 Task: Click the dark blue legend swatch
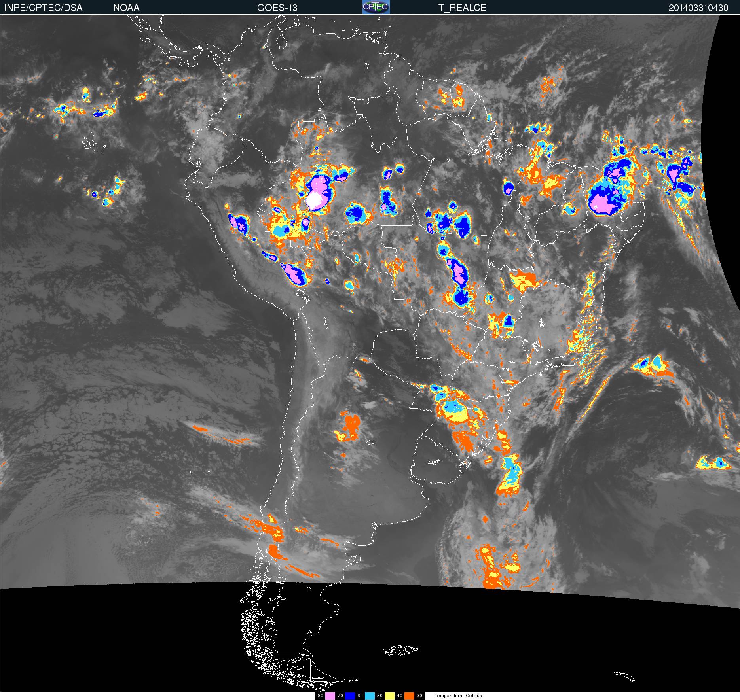click(x=350, y=696)
